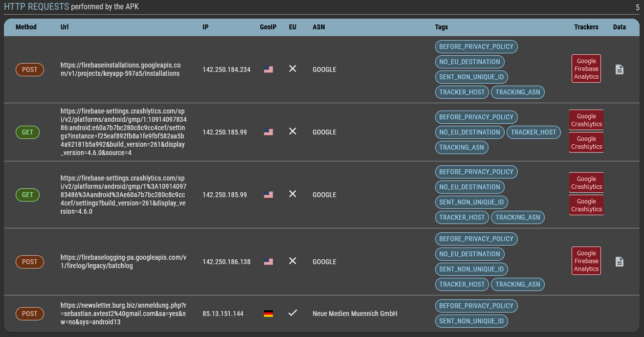This screenshot has height=337, width=644.
Task: Click US flag for IP 142.250.184.234
Action: [268, 69]
